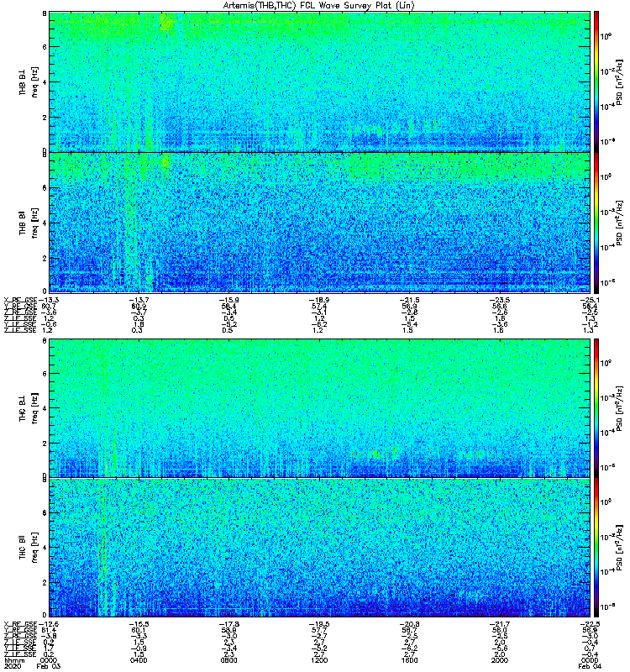Click the PSD [nT²/Hz] label beside THB B⊥ panel
630x672 pixels.
point(619,81)
